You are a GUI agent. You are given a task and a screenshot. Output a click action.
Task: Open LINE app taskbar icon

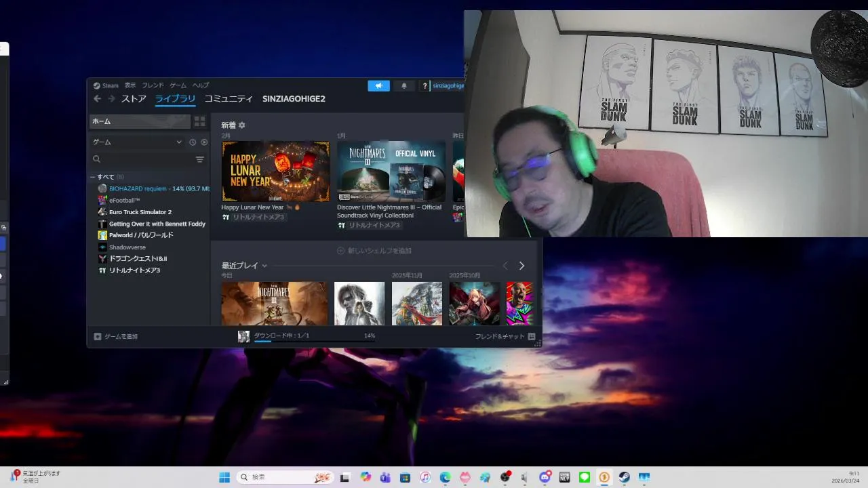[585, 477]
